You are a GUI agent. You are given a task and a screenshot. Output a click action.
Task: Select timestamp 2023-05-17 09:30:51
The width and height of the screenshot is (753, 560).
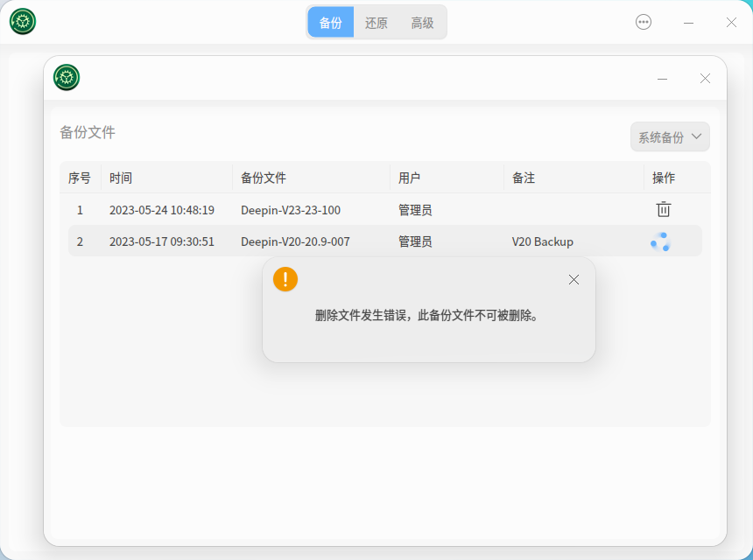[x=162, y=241]
